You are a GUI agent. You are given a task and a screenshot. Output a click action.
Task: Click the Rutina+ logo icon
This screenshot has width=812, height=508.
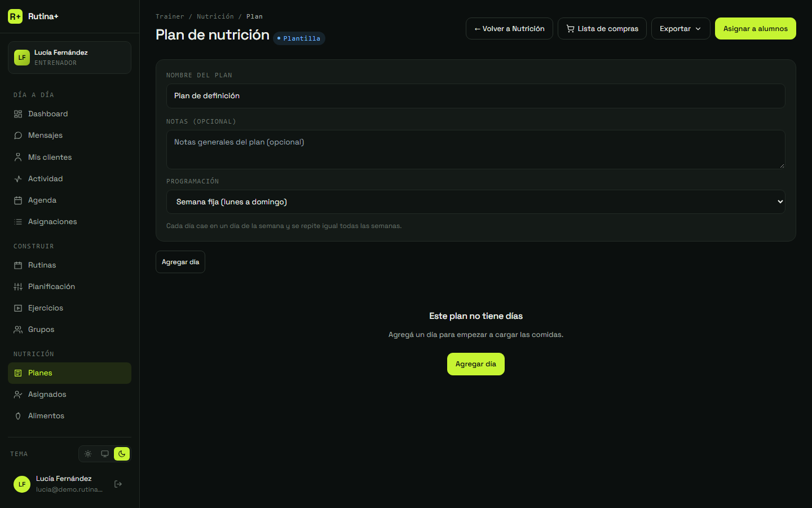coord(15,16)
